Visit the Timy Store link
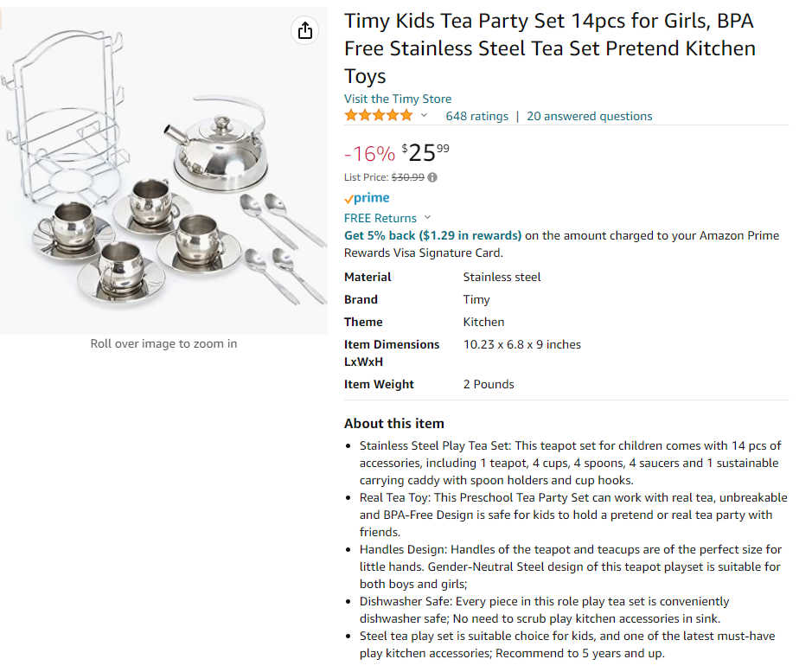This screenshot has width=799, height=672. [397, 99]
